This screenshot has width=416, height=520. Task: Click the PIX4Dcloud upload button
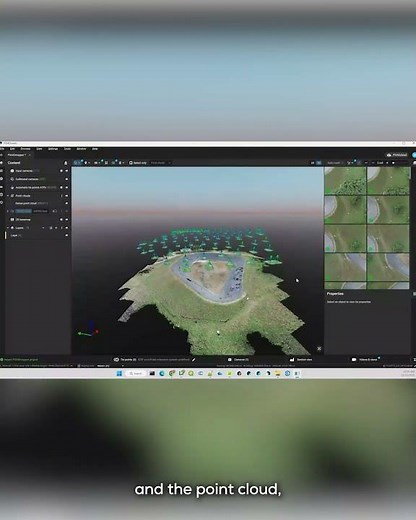tap(397, 155)
